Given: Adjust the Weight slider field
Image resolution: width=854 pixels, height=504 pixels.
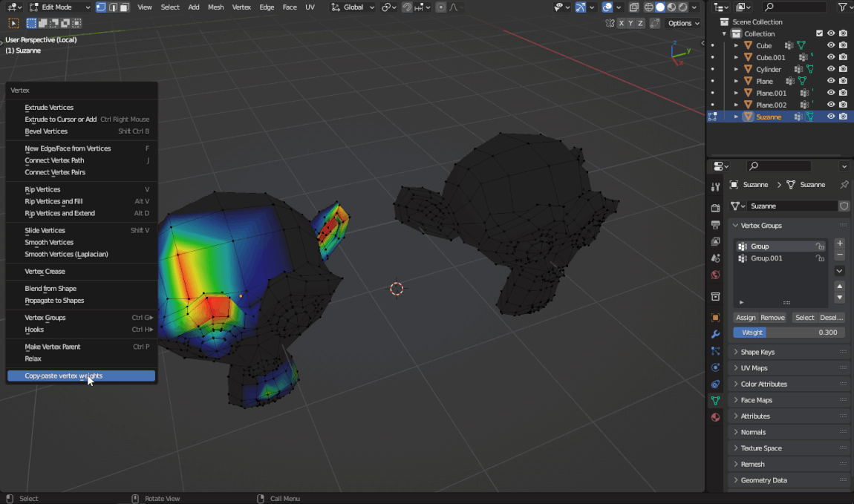Looking at the screenshot, I should click(789, 333).
